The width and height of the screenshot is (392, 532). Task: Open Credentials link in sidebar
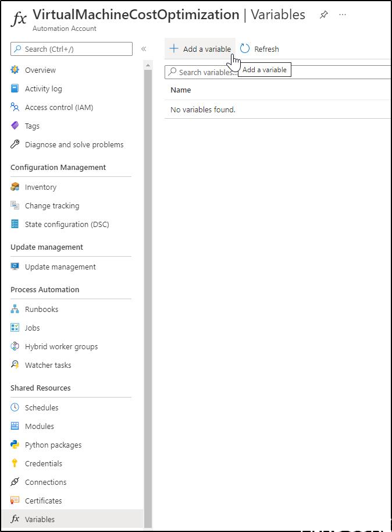pos(44,464)
